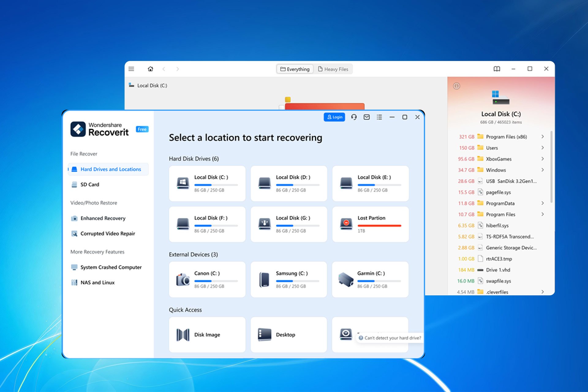Expand the Users folder chevron
Image resolution: width=588 pixels, height=392 pixels.
click(x=542, y=148)
